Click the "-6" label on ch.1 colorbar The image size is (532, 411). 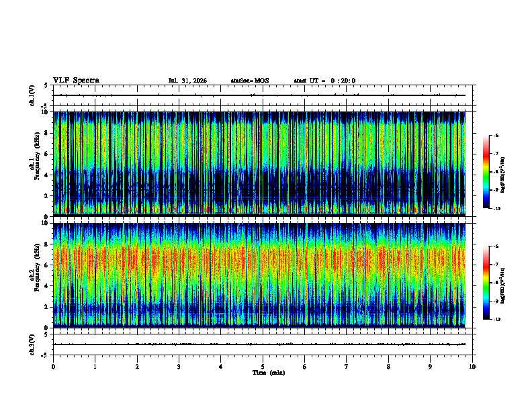pos(496,135)
